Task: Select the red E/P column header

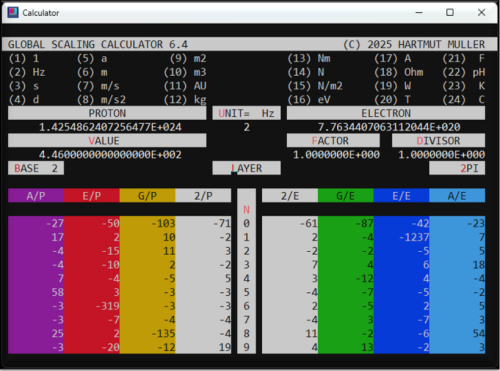Action: pyautogui.click(x=92, y=196)
